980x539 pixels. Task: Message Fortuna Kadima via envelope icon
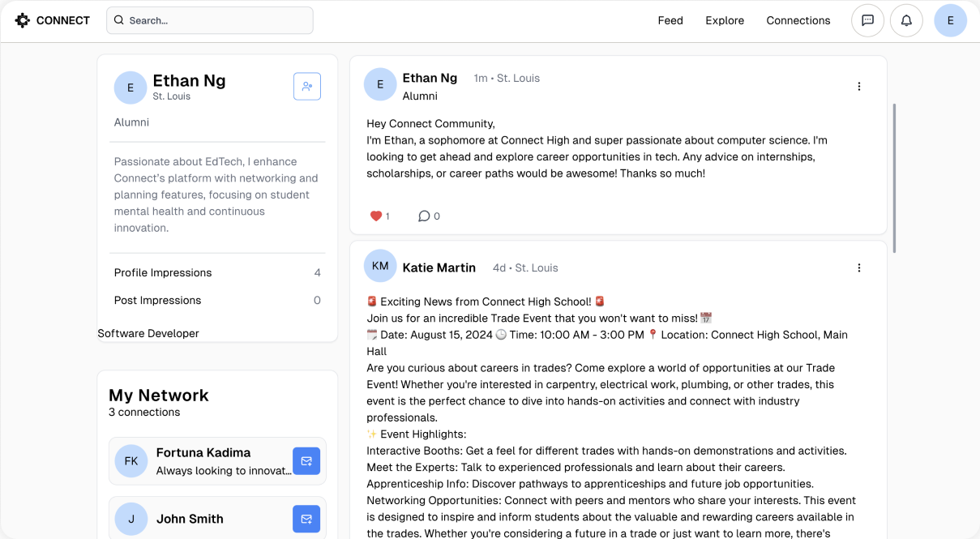306,461
